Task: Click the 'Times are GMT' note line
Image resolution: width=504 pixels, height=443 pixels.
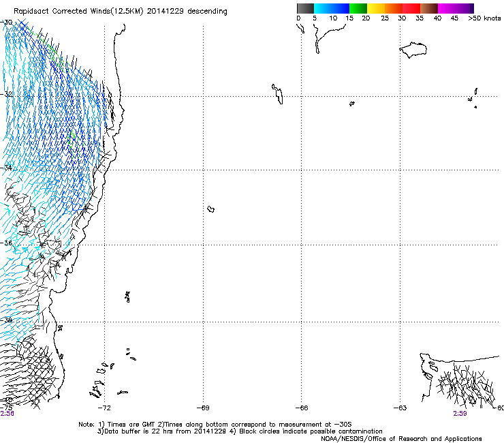Action: point(215,425)
